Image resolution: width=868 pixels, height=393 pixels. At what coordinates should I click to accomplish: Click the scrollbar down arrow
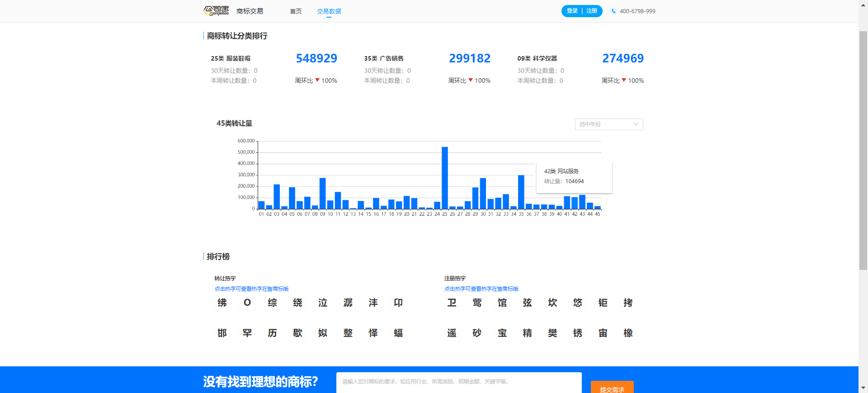(863, 388)
